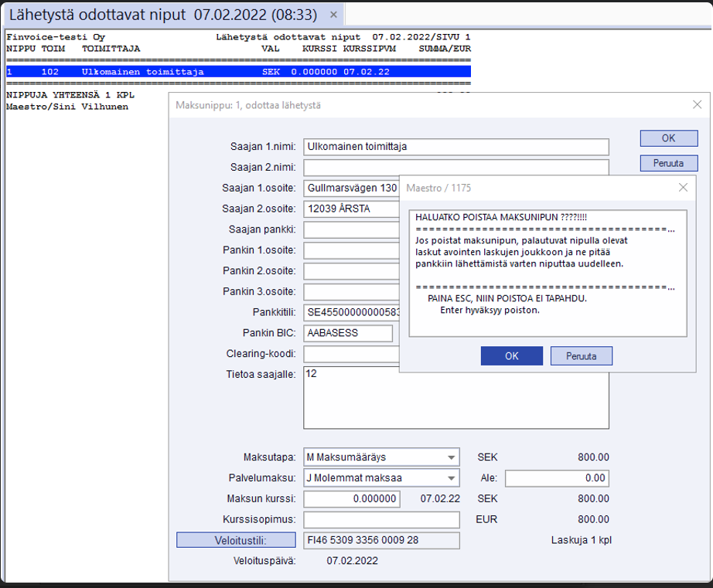Cancel deletion with Peruuta in Maestro dialog
The height and width of the screenshot is (588, 713).
pos(581,355)
